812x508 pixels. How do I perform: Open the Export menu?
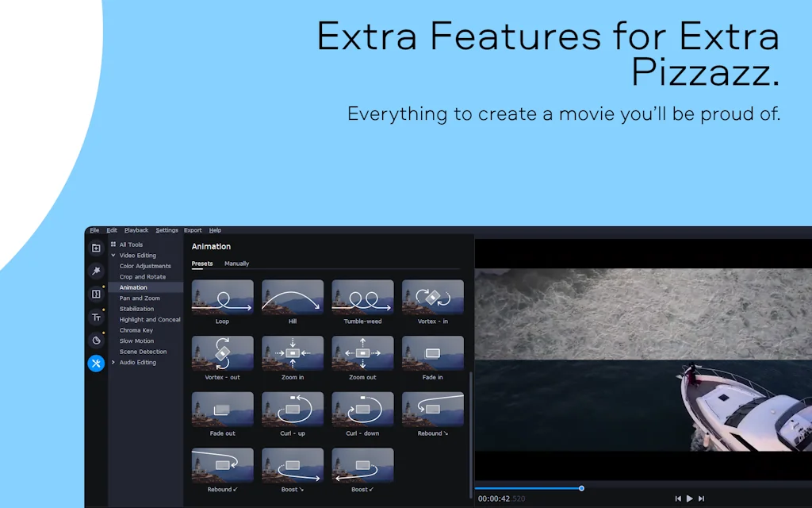pos(193,230)
